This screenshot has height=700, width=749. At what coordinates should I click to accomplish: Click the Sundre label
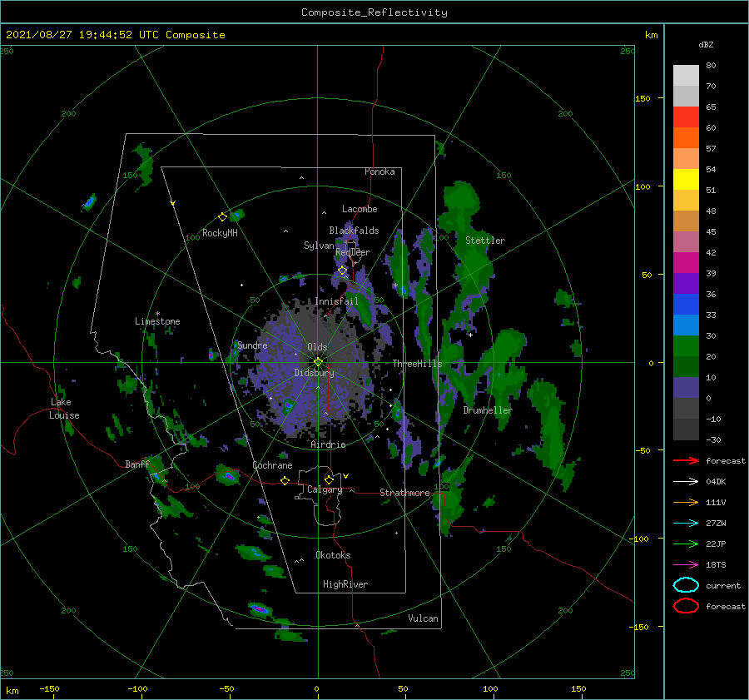tap(252, 345)
